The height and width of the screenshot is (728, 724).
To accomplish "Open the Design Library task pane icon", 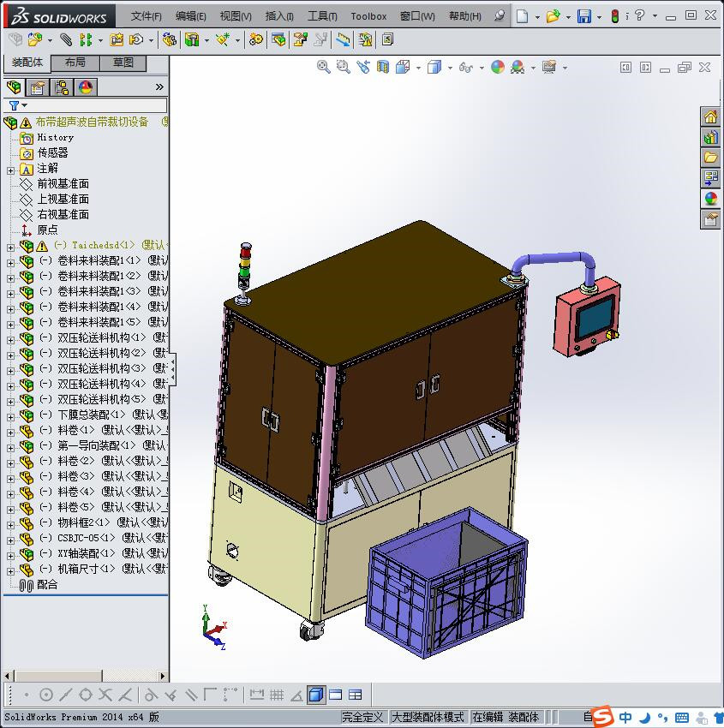I will coord(710,137).
